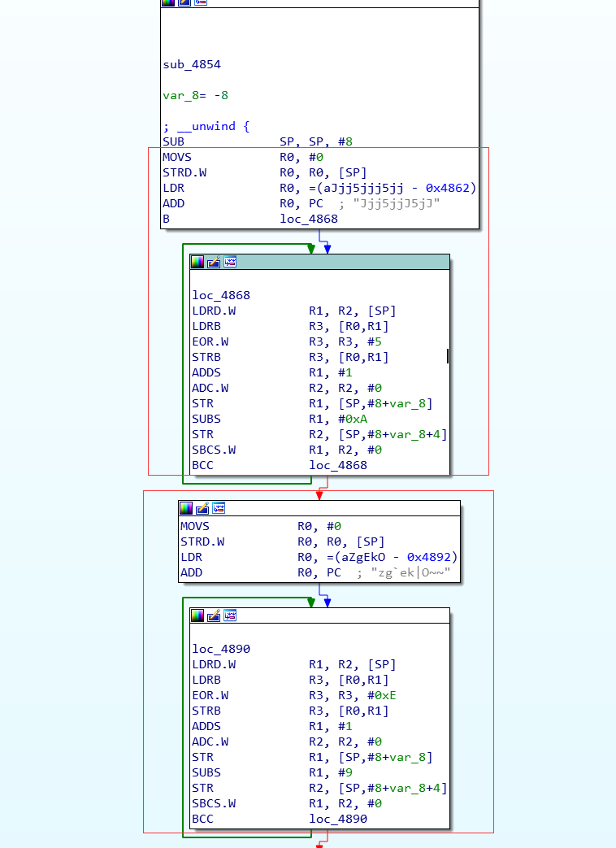The width and height of the screenshot is (616, 848).
Task: Click SBCS.W R1, R2, #0 in the loc_4890 block
Action: (287, 803)
